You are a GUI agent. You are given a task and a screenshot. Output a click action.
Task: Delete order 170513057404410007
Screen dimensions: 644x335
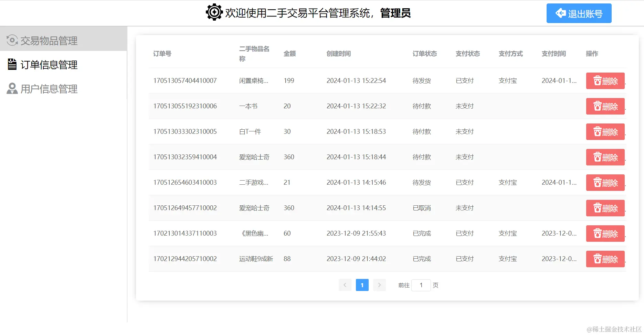(605, 81)
